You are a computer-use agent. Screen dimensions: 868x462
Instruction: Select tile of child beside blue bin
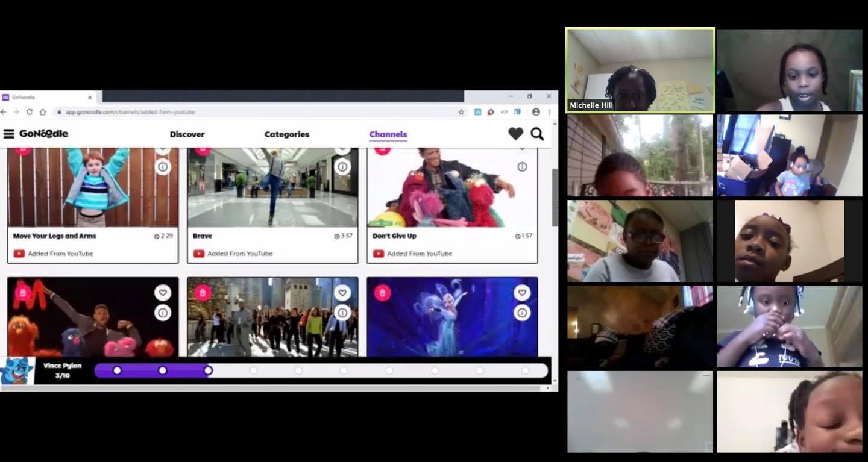tap(790, 155)
